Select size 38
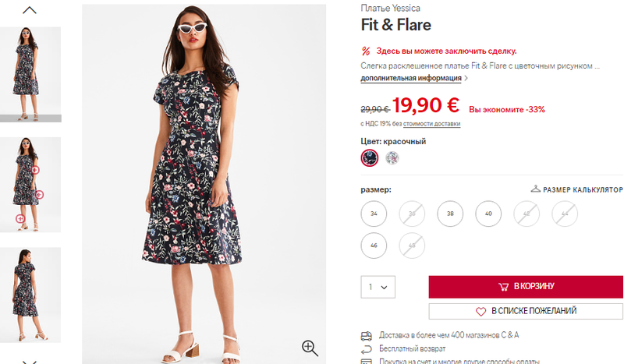 pos(450,213)
